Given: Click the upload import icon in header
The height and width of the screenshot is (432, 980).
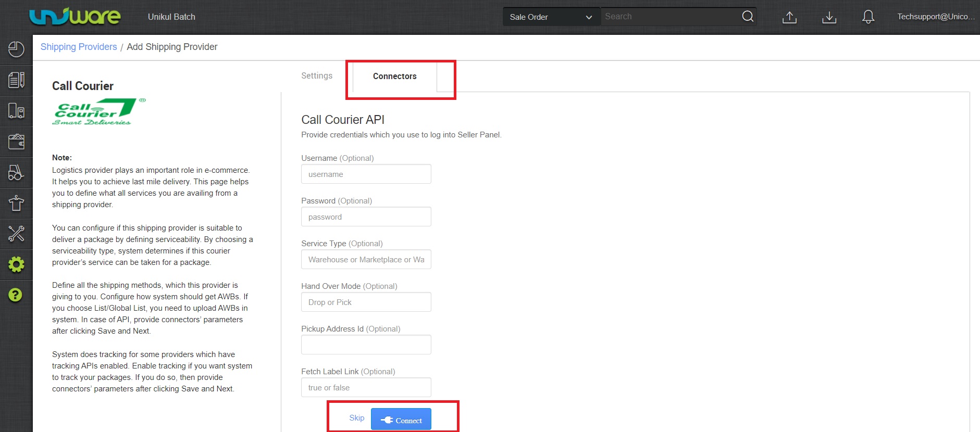Looking at the screenshot, I should coord(789,17).
